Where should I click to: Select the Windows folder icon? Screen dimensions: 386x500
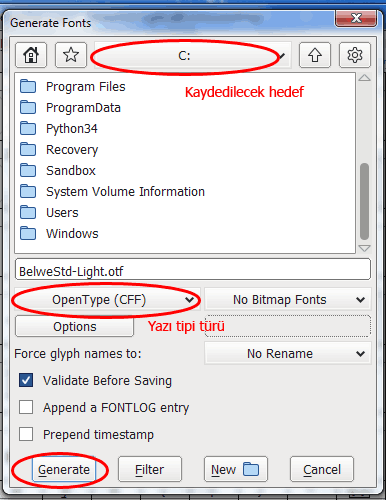[x=28, y=233]
